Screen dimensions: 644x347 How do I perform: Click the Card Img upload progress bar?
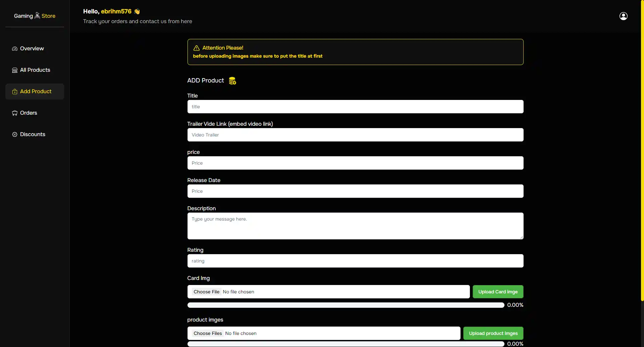pyautogui.click(x=345, y=305)
